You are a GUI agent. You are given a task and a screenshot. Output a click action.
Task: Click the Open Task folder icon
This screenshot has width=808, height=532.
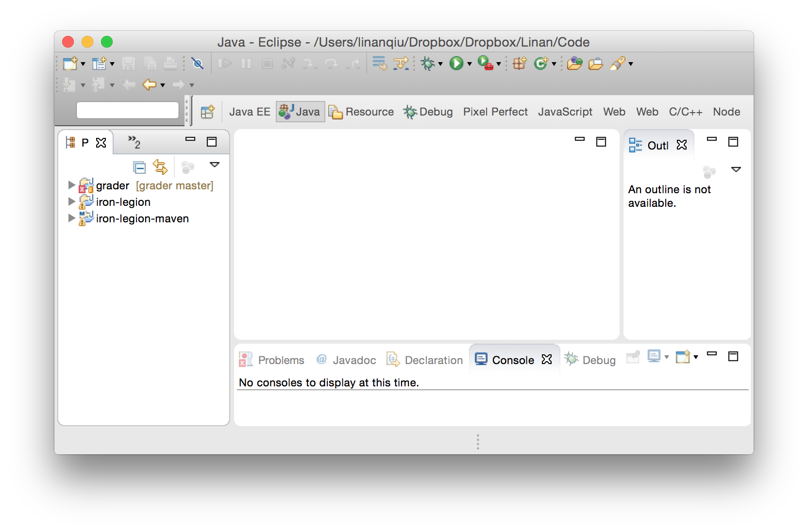(595, 64)
